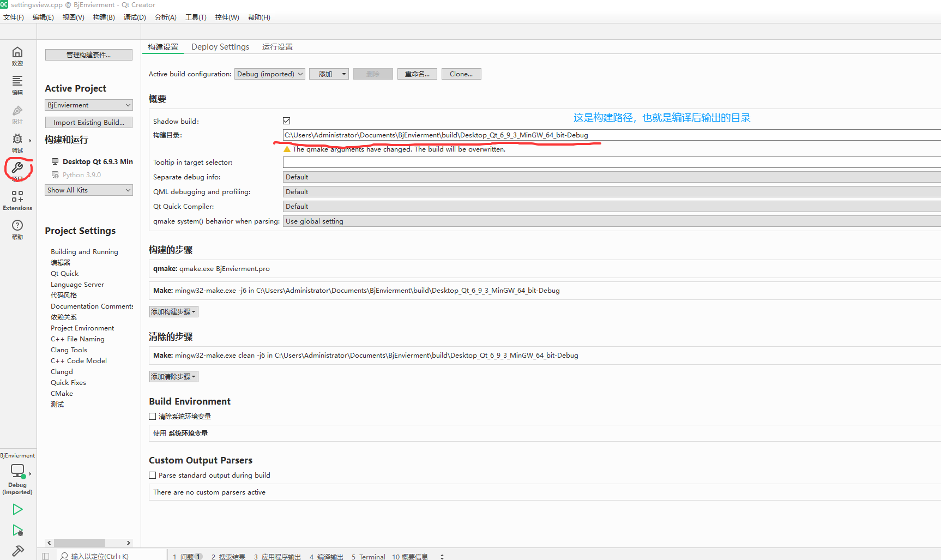The width and height of the screenshot is (941, 560).
Task: Open the 5 Terminal output pane
Action: [x=369, y=556]
